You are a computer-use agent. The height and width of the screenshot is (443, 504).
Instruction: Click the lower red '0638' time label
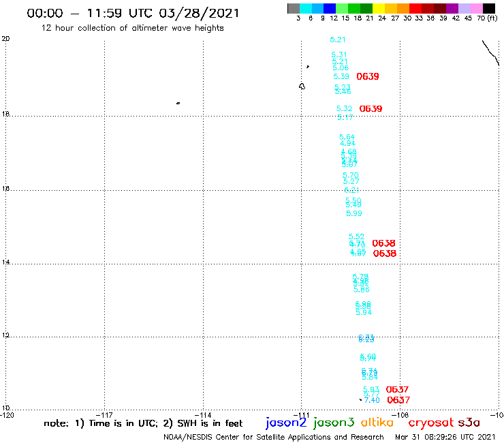pos(384,254)
